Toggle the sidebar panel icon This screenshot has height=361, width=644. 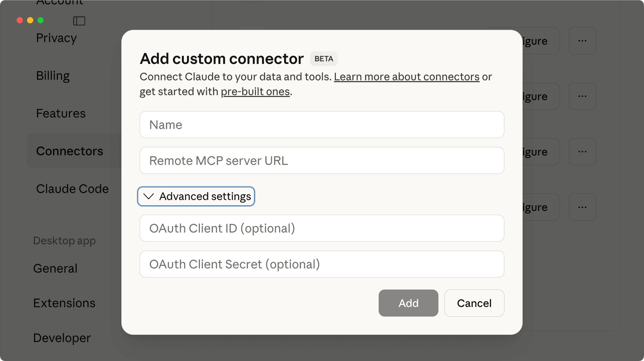tap(79, 21)
